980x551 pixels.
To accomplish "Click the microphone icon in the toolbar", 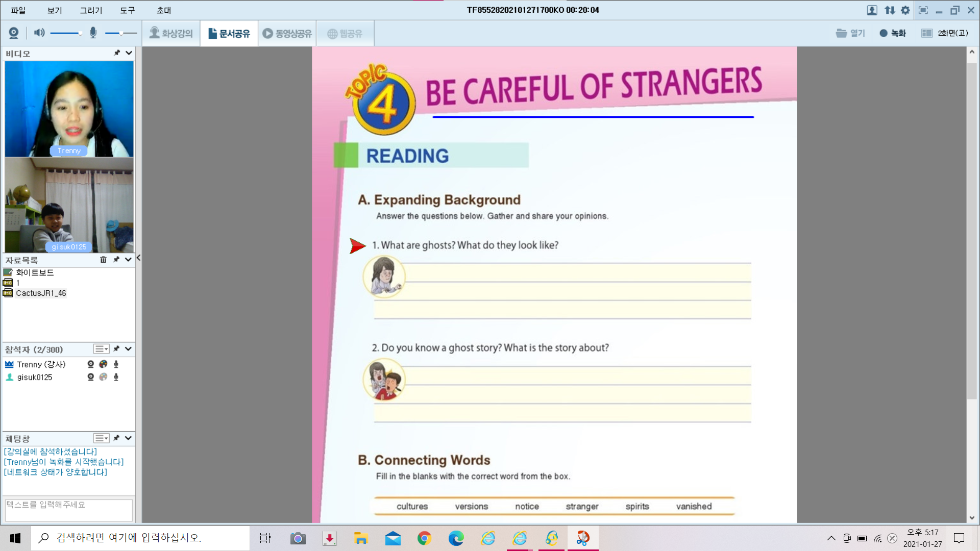I will (x=93, y=33).
